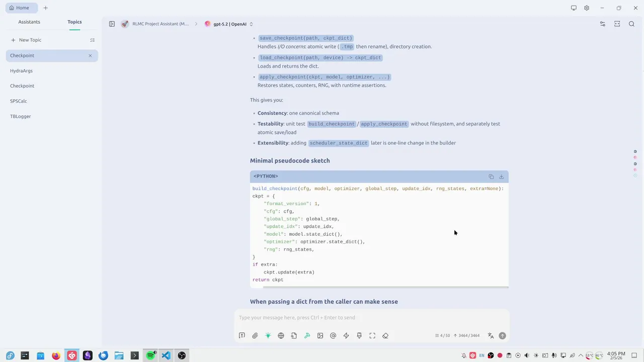Open Spotify from the taskbar

[150, 355]
